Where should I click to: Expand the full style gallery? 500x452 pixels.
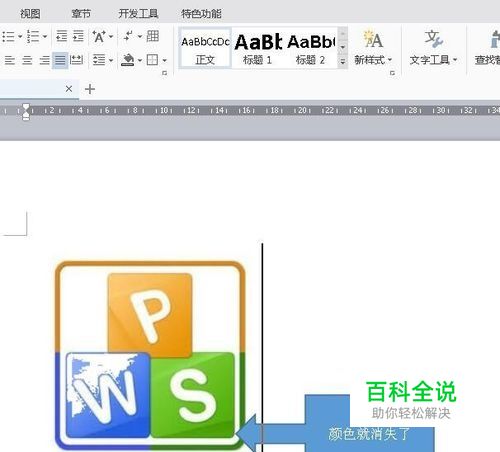342,62
